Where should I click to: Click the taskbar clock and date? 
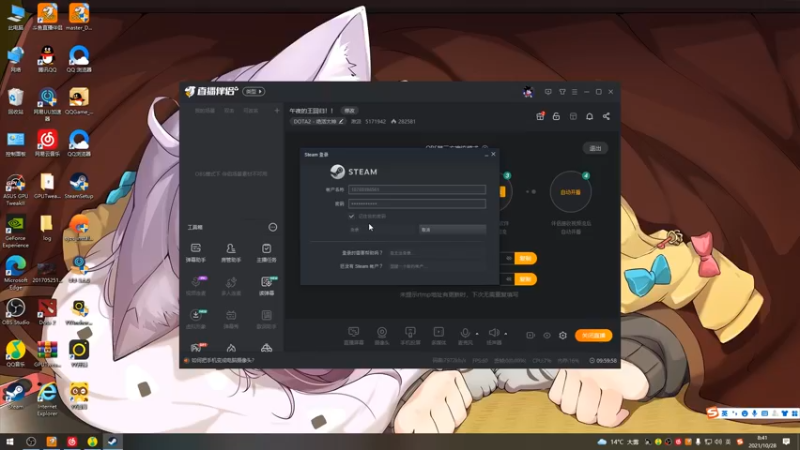pos(762,441)
